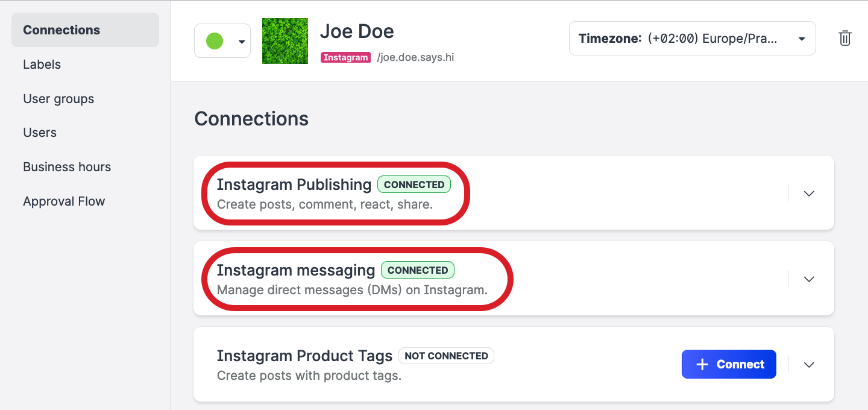Click the Connect button for Product Tags

coord(729,364)
